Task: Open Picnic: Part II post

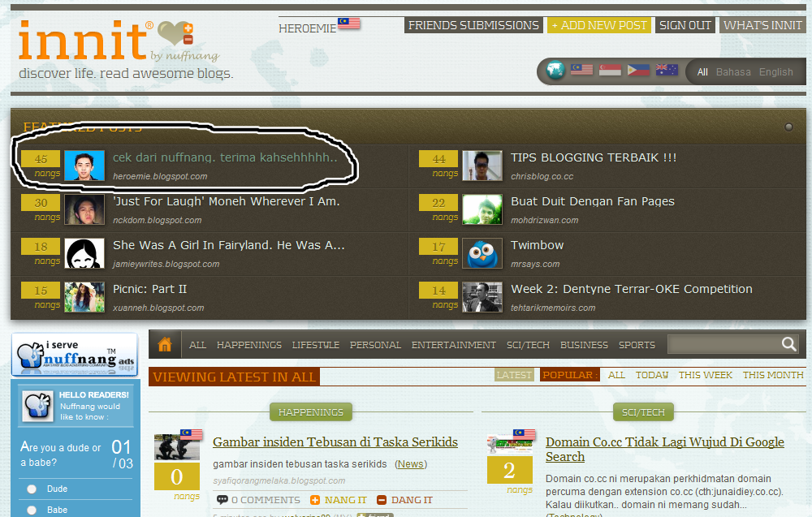Action: 149,289
